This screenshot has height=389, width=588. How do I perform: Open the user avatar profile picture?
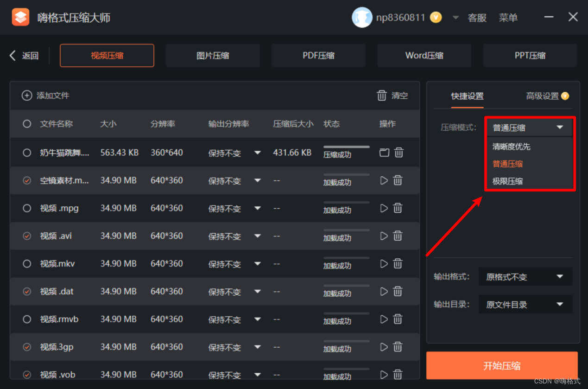[362, 18]
